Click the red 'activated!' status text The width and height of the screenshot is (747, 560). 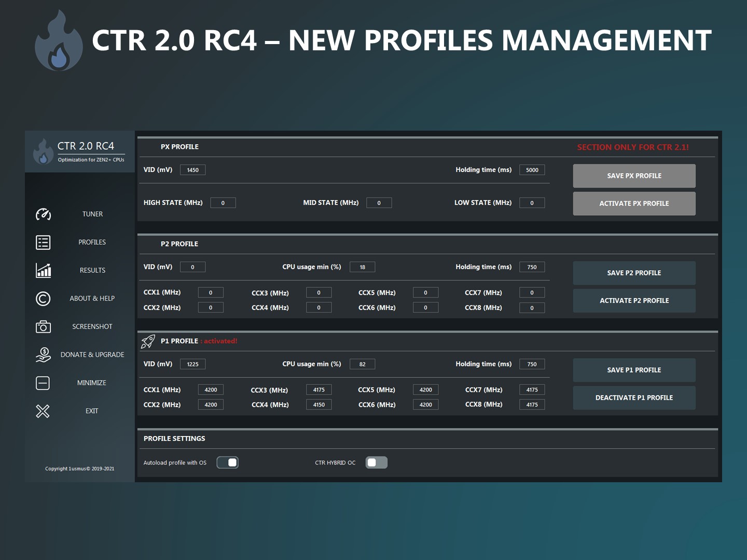pyautogui.click(x=220, y=341)
